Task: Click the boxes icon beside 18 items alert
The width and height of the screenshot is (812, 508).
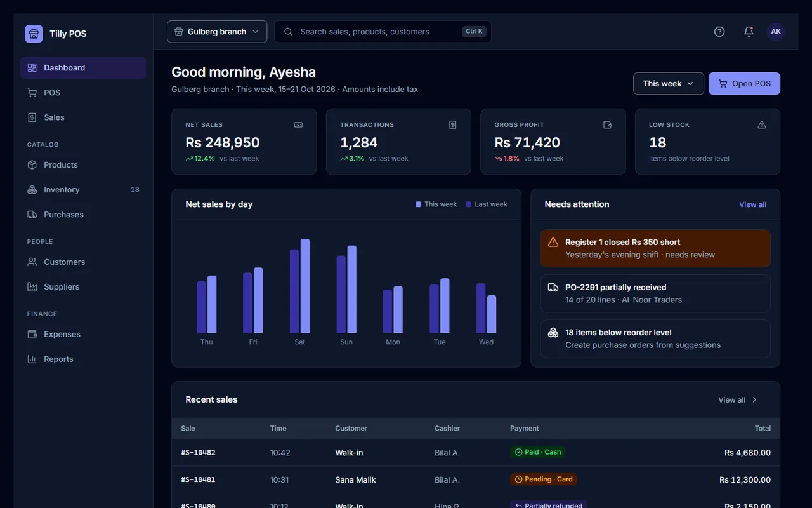Action: click(553, 333)
